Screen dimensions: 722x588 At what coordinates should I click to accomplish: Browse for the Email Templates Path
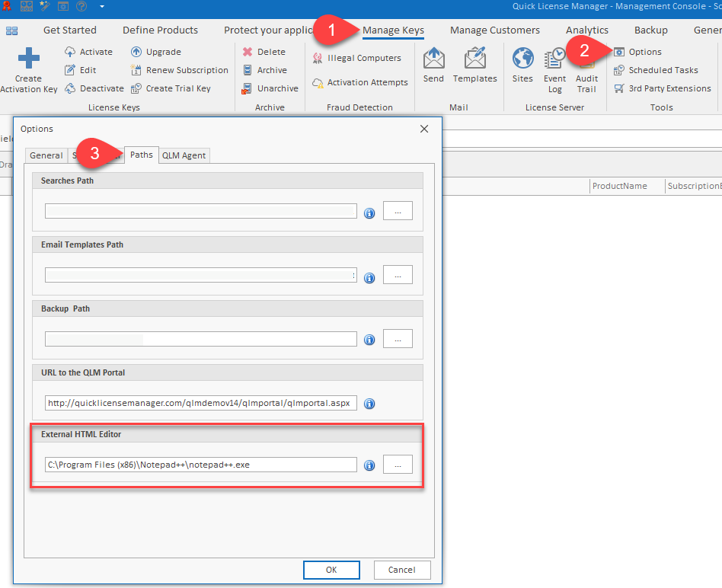[398, 275]
